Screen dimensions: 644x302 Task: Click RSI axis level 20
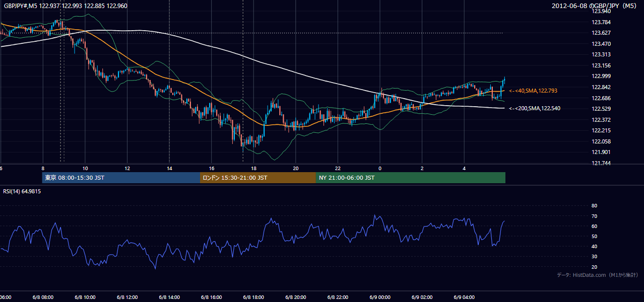click(x=594, y=267)
